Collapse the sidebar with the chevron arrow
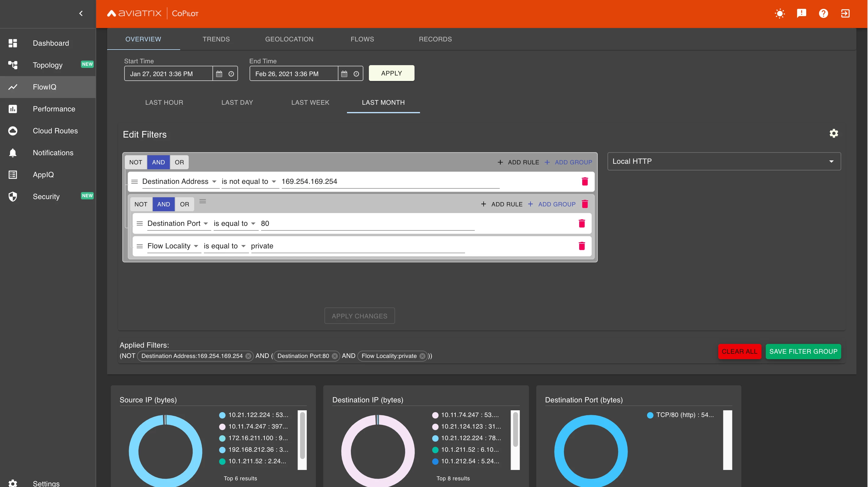 click(81, 13)
